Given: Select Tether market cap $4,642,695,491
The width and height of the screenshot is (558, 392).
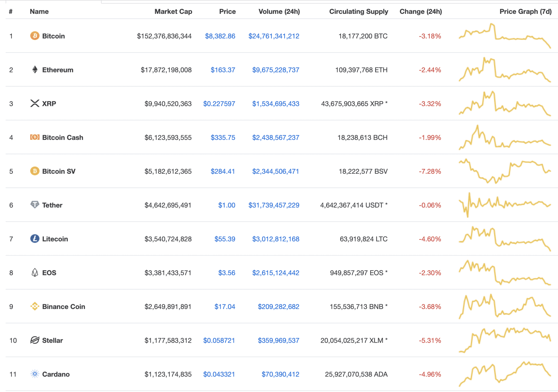Looking at the screenshot, I should [x=168, y=205].
